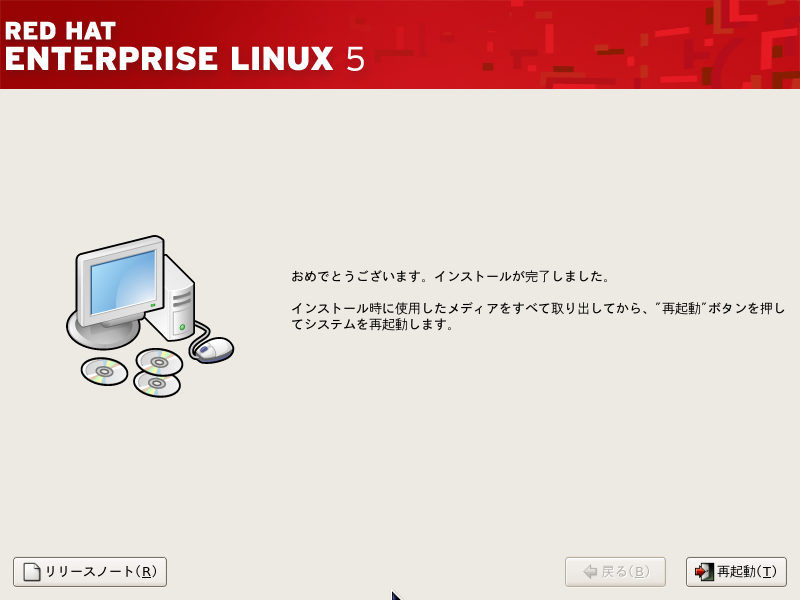Click the 再起動(T) reboot button
Image resolution: width=800 pixels, height=600 pixels.
coord(736,571)
